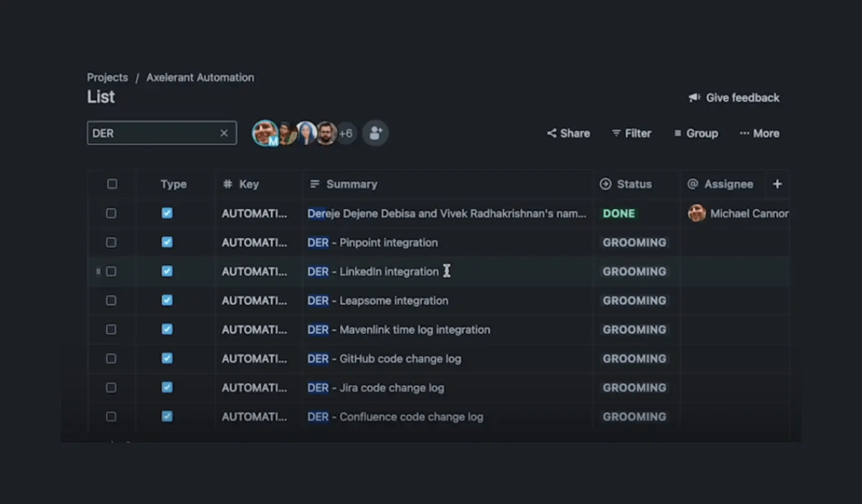Click task type icon for Jira code change log

click(167, 388)
